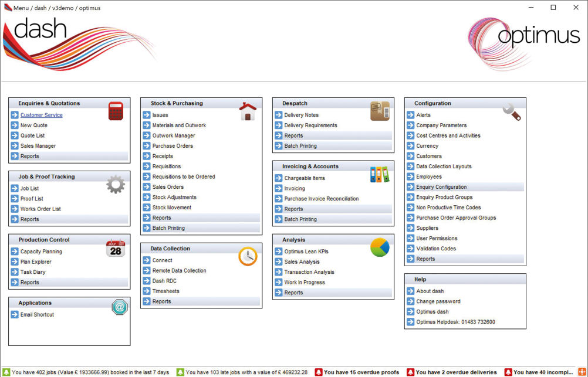Click the arrow icon beside Alerts
Image resolution: width=588 pixels, height=377 pixels.
pyautogui.click(x=411, y=115)
